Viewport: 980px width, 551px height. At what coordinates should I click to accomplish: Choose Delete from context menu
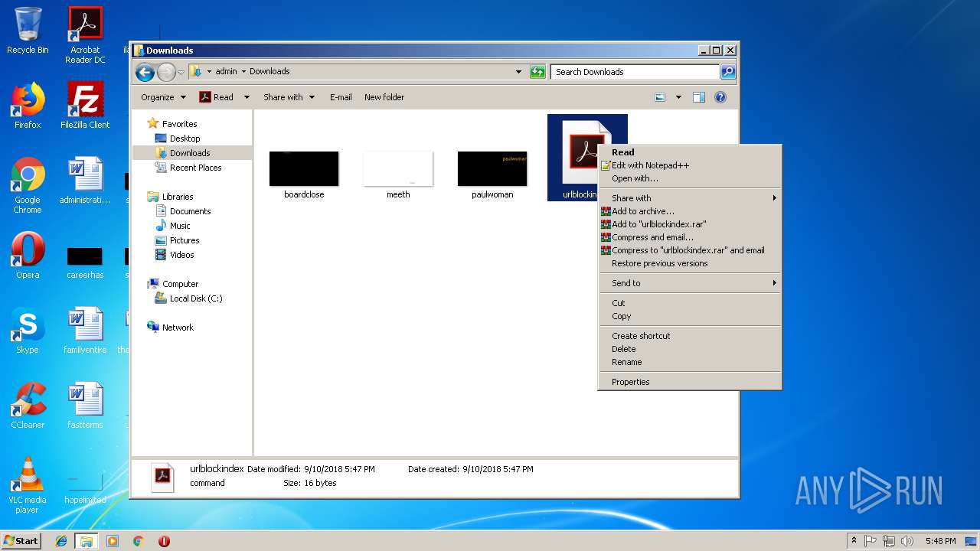(x=690, y=349)
